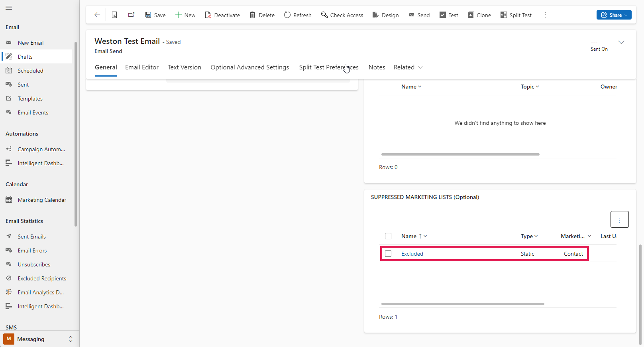Image resolution: width=644 pixels, height=347 pixels.
Task: Open Email Errors in sidebar
Action: click(37, 250)
